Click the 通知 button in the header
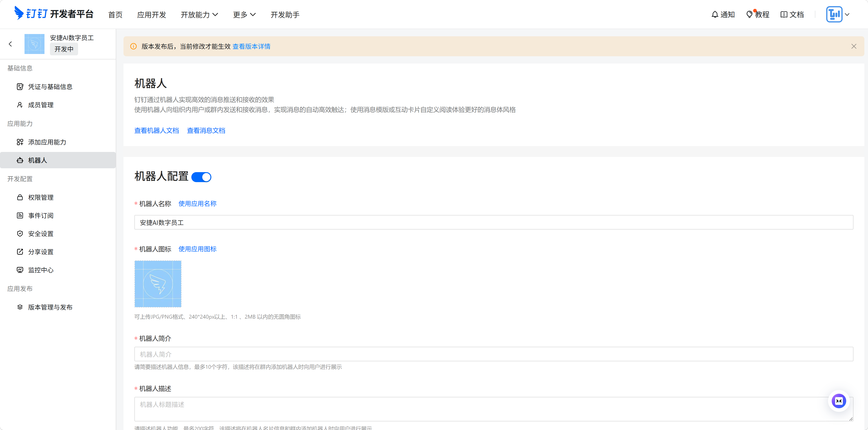868x430 pixels. click(723, 15)
